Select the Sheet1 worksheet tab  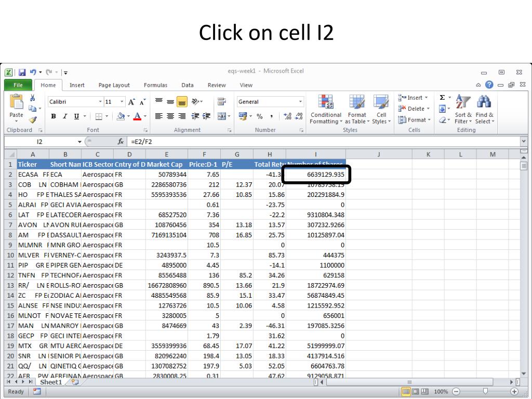(51, 382)
